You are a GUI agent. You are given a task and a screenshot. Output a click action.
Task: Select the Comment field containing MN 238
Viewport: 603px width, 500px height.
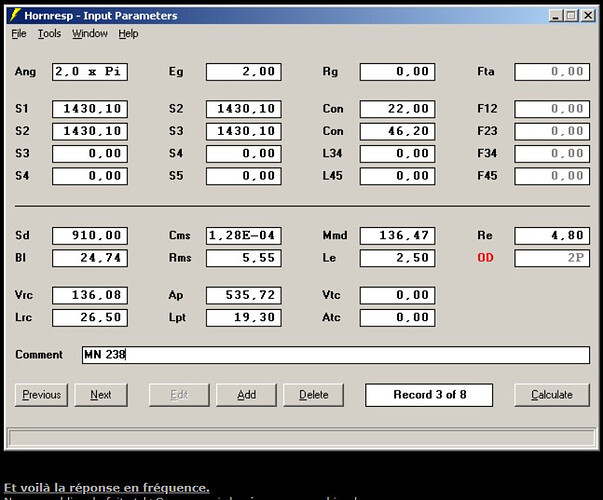[x=336, y=355]
